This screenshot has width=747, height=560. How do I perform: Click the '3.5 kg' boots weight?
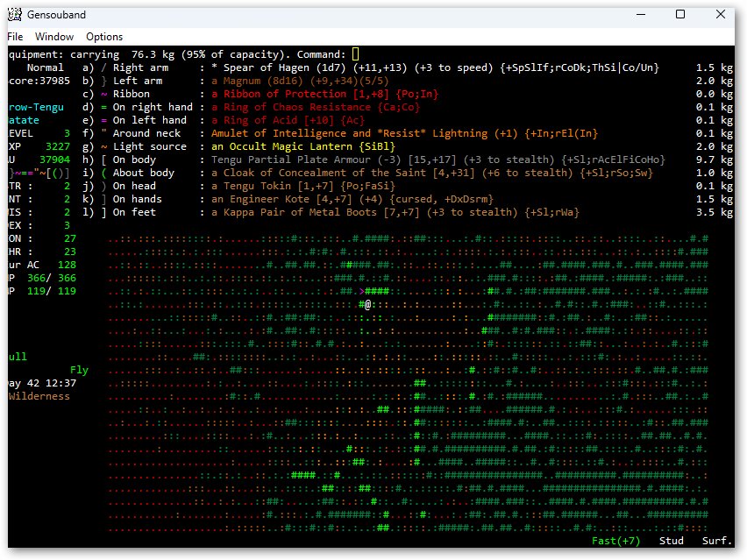point(715,212)
